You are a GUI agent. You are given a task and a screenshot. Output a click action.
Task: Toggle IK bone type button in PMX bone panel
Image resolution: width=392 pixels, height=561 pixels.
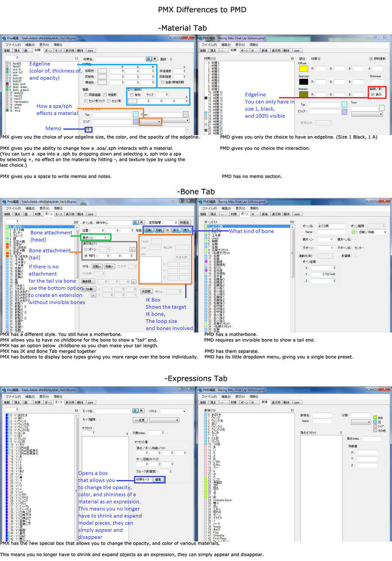coord(168,230)
